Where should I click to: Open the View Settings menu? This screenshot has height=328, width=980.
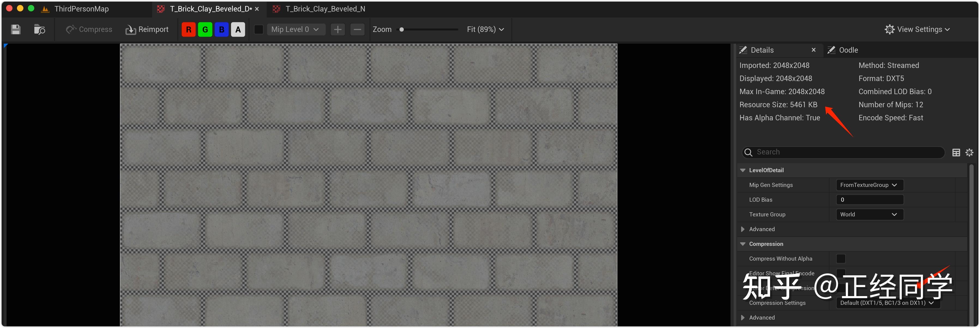917,29
